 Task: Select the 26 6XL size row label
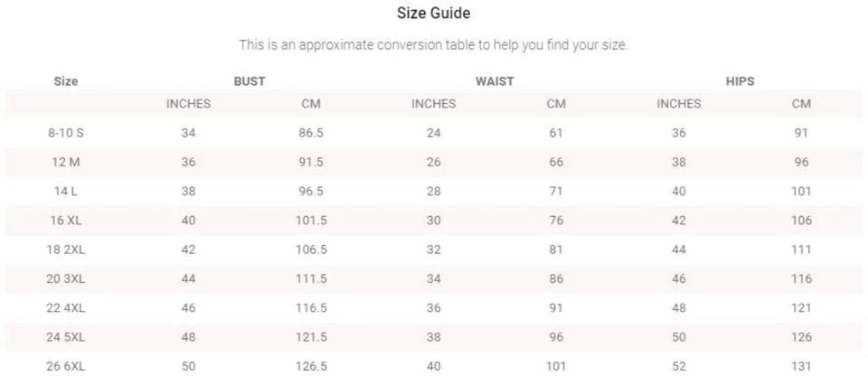[x=66, y=366]
